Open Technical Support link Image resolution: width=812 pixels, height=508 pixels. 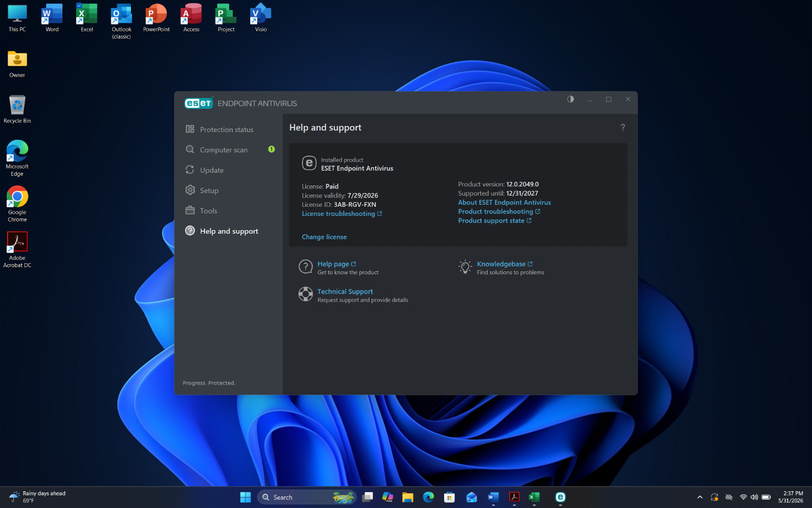tap(345, 292)
